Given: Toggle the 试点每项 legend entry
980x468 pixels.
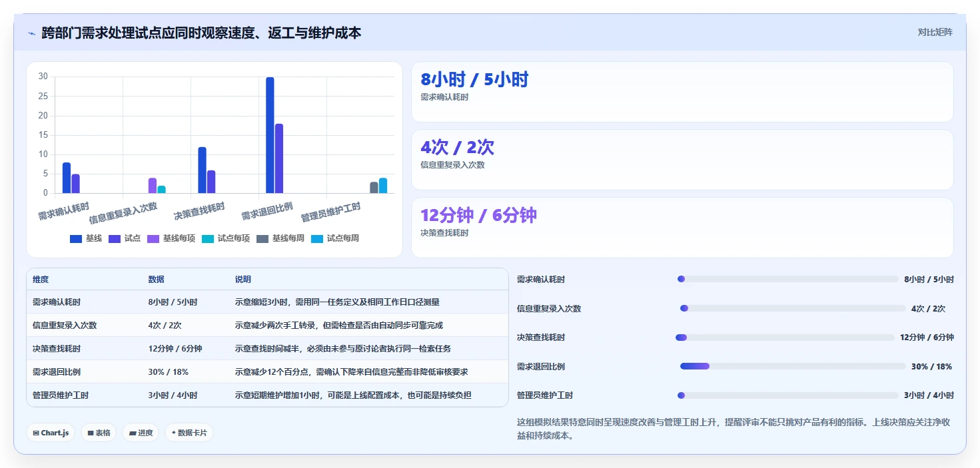Looking at the screenshot, I should 225,238.
